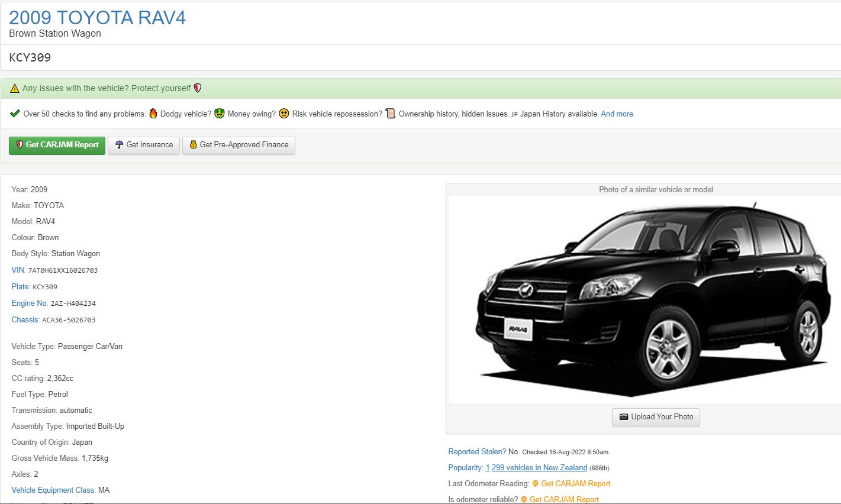Screen dimensions: 841x504
Task: Click the black RAV4 vehicle photo
Action: pyautogui.click(x=644, y=299)
